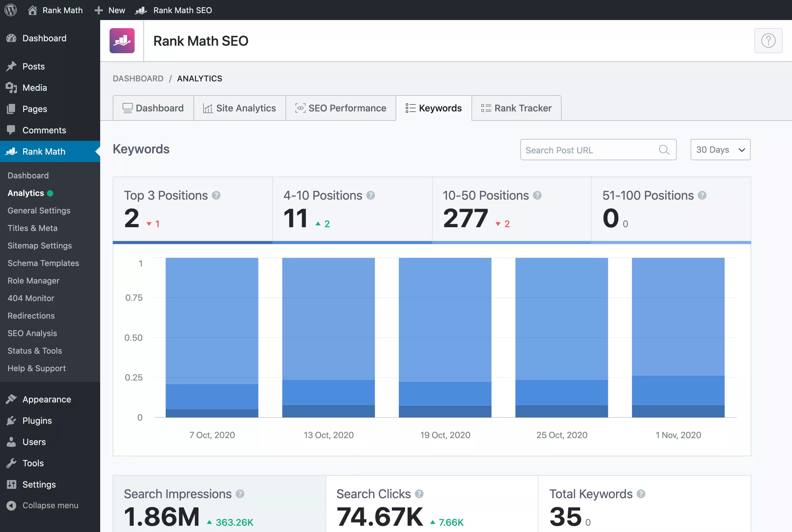The width and height of the screenshot is (792, 532).
Task: Toggle the Top 3 Positions series
Action: point(193,209)
